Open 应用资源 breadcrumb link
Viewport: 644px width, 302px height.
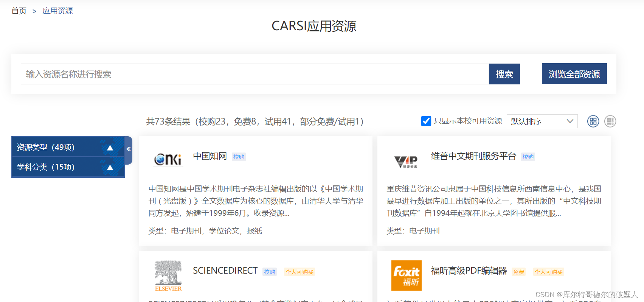click(x=57, y=11)
